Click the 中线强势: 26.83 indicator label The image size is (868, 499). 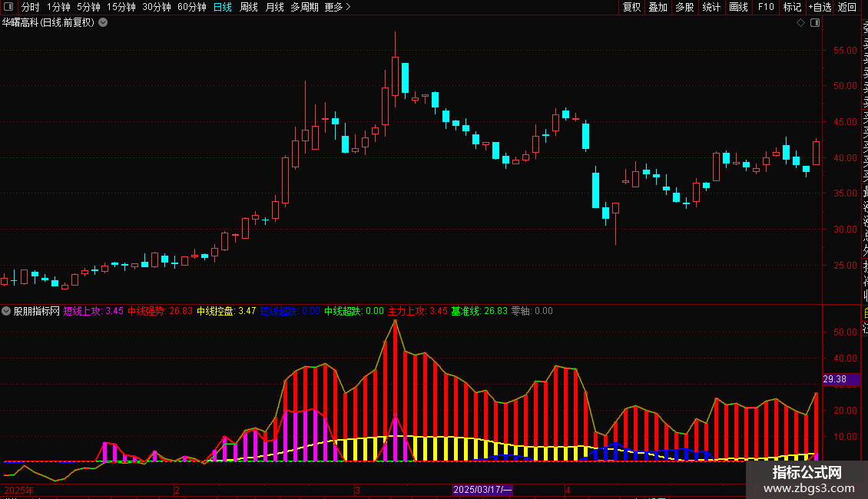click(x=160, y=311)
